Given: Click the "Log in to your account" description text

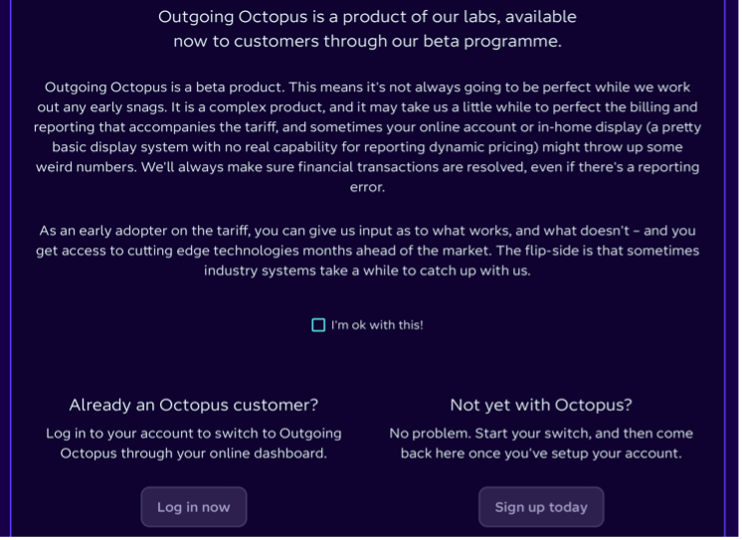Looking at the screenshot, I should point(194,444).
